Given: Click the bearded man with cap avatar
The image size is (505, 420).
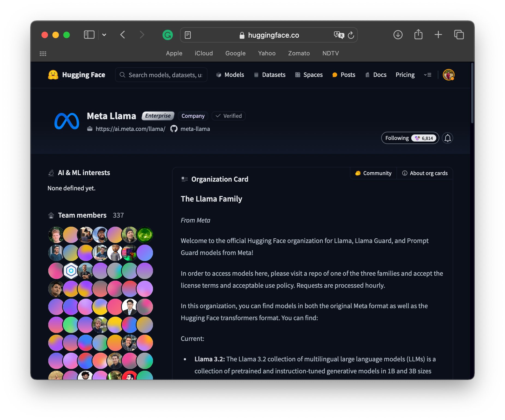Looking at the screenshot, I should point(100,235).
